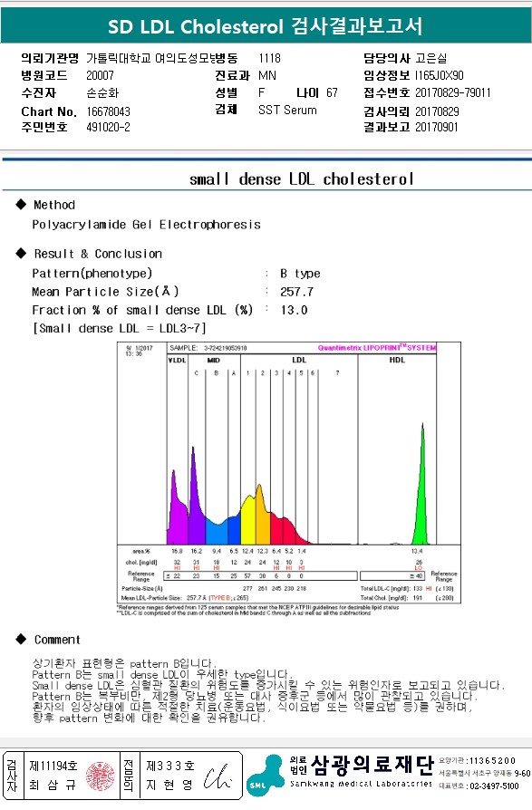532x810 pixels.
Task: Click the diamond bullet beside Comment
Action: coord(21,639)
